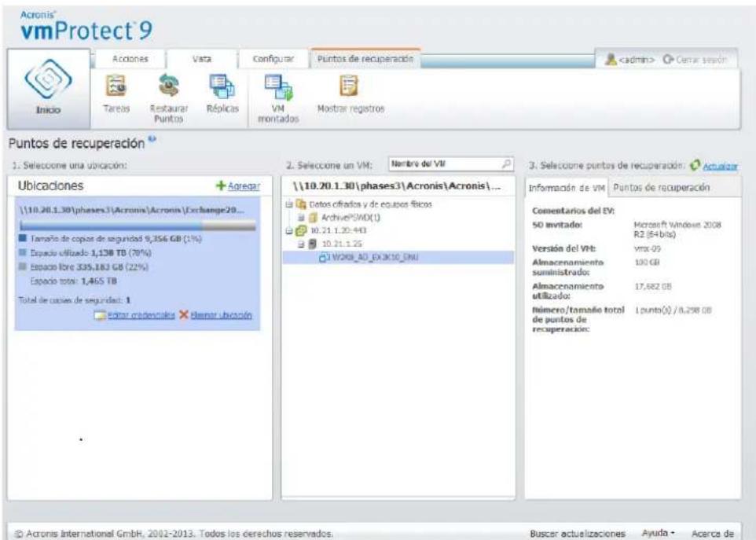Select the Exchange location path entry
The height and width of the screenshot is (540, 756).
[131, 210]
